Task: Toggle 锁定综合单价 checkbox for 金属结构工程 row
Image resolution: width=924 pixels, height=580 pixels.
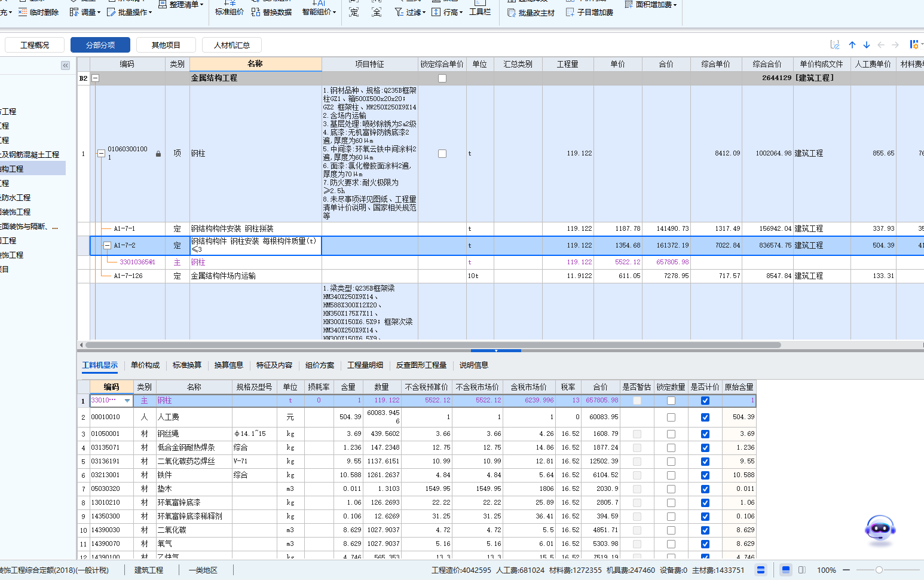Action: [442, 78]
